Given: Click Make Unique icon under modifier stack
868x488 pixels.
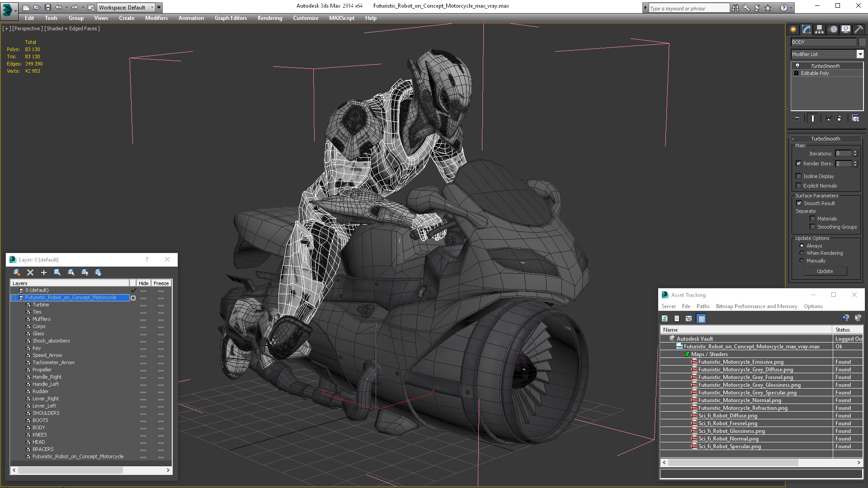Looking at the screenshot, I should [x=828, y=118].
